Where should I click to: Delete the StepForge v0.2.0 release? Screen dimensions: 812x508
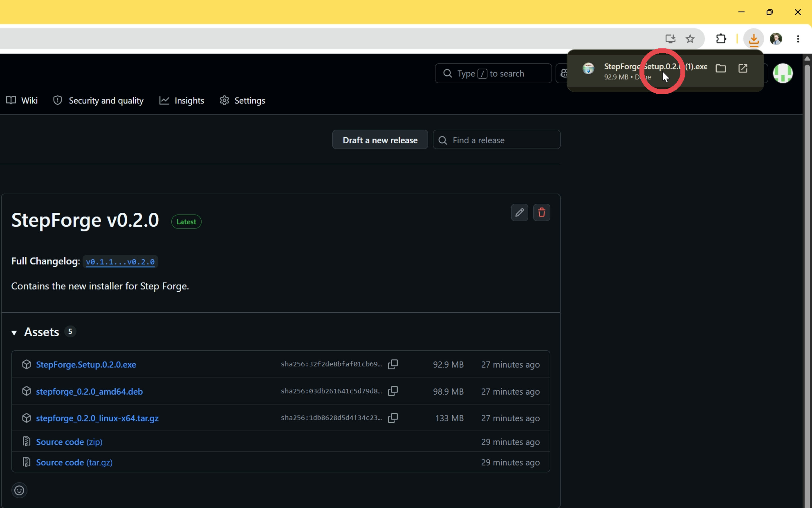point(542,212)
